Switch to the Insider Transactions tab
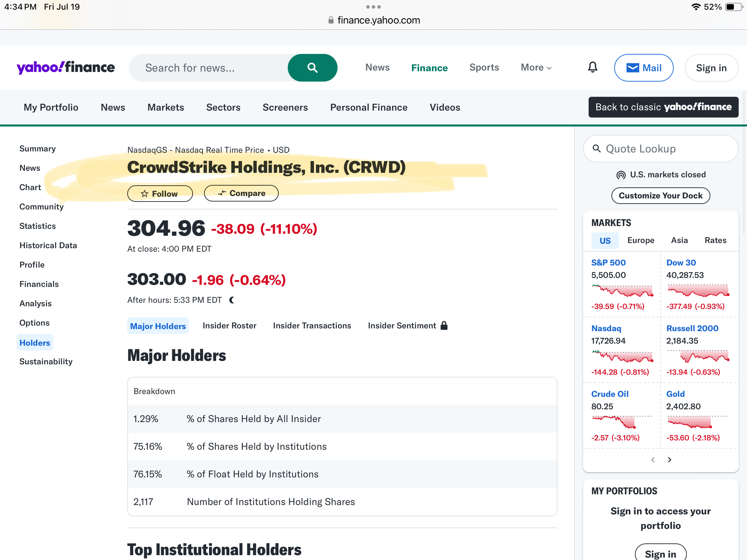 point(312,326)
